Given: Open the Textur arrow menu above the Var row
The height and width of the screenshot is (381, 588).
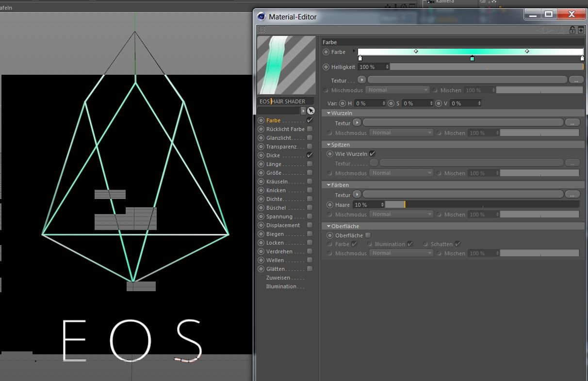Looking at the screenshot, I should [x=362, y=80].
